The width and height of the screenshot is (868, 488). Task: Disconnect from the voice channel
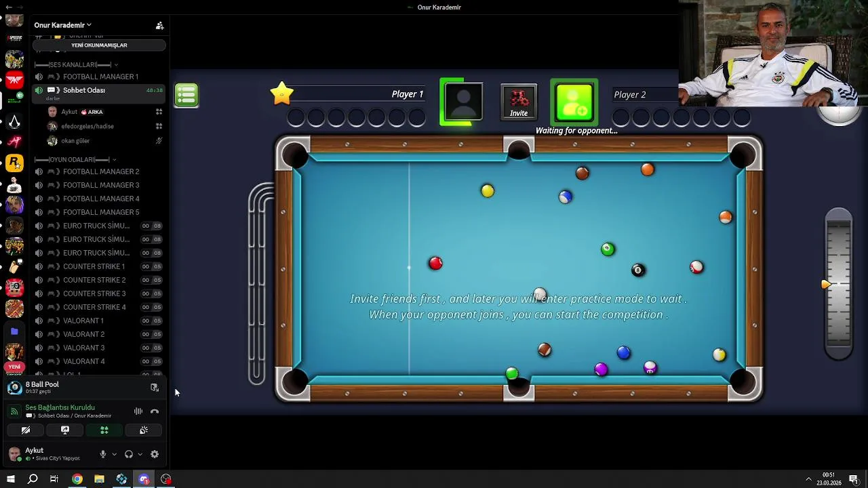pyautogui.click(x=155, y=411)
